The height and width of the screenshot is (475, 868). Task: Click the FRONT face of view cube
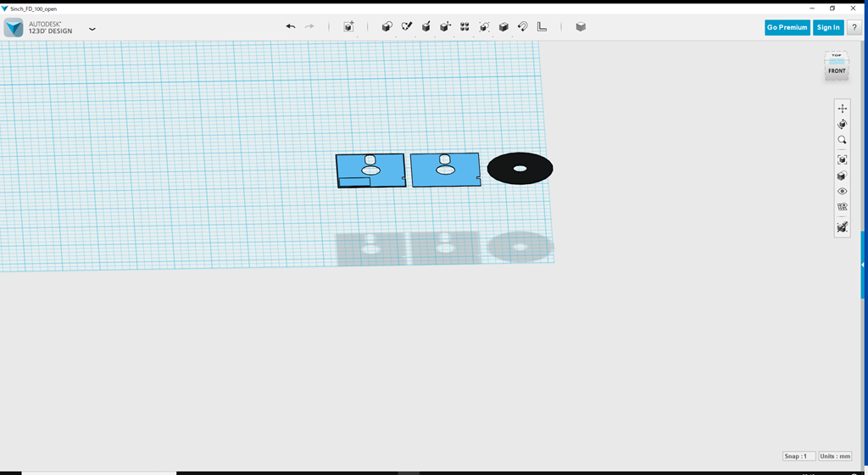click(x=837, y=71)
